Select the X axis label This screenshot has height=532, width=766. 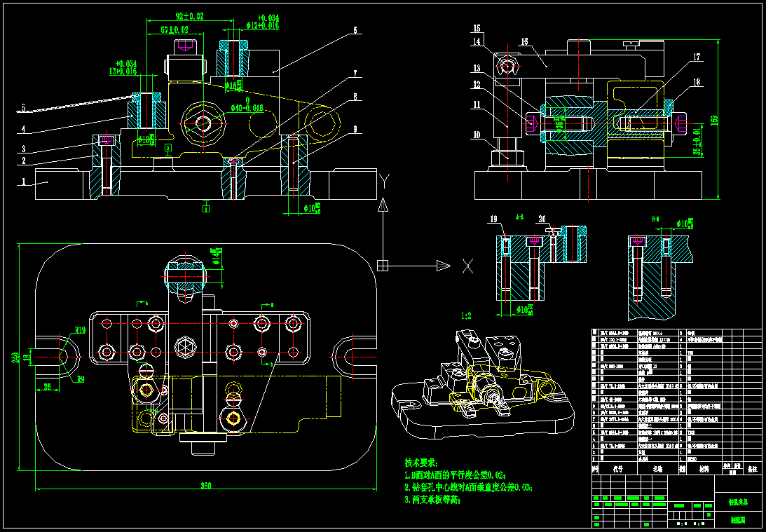pyautogui.click(x=467, y=266)
